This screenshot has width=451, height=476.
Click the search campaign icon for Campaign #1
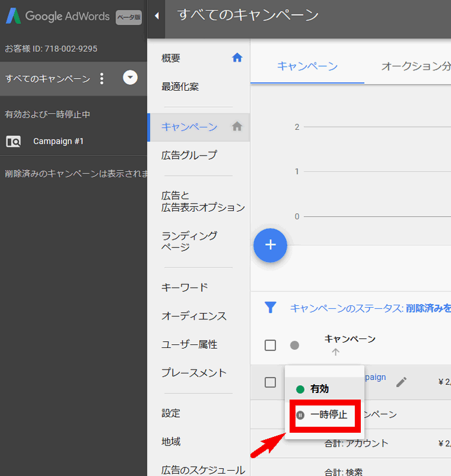13,141
